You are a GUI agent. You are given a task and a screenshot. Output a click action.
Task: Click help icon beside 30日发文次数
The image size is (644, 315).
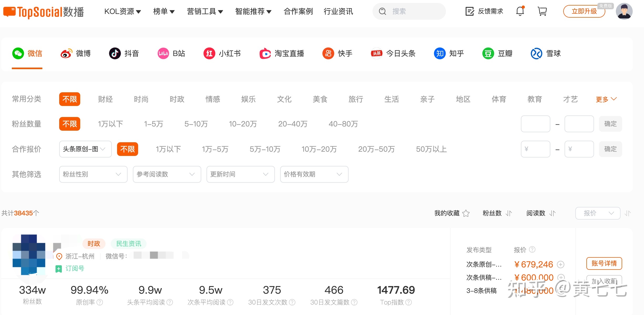point(292,302)
